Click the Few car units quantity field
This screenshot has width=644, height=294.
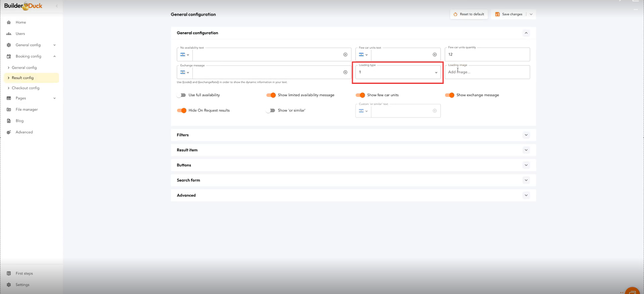tap(487, 54)
